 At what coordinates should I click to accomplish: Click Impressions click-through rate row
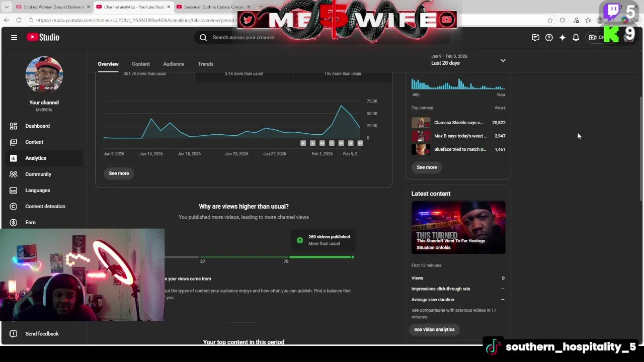458,289
